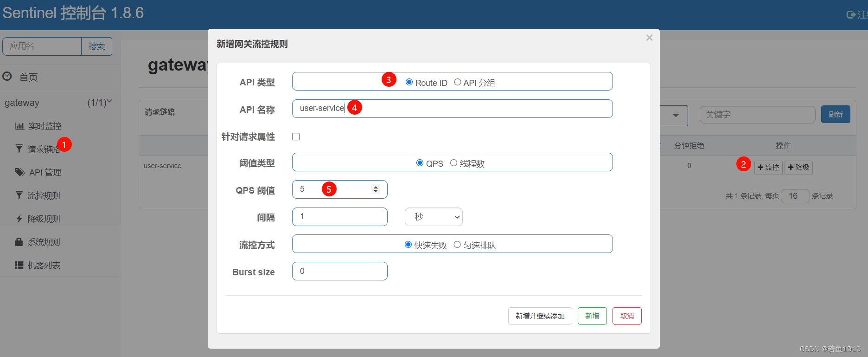Click the home clock icon beside 首页

7,76
